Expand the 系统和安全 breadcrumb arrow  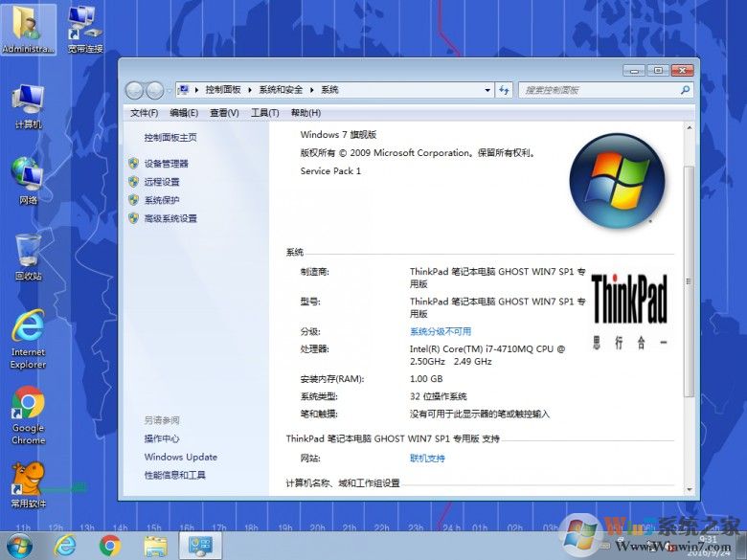coord(310,90)
